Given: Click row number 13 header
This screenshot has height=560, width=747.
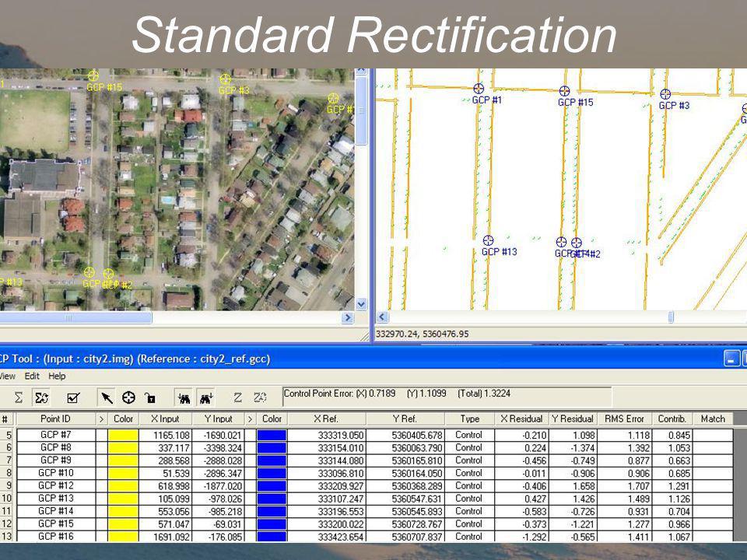Looking at the screenshot, I should [6, 537].
